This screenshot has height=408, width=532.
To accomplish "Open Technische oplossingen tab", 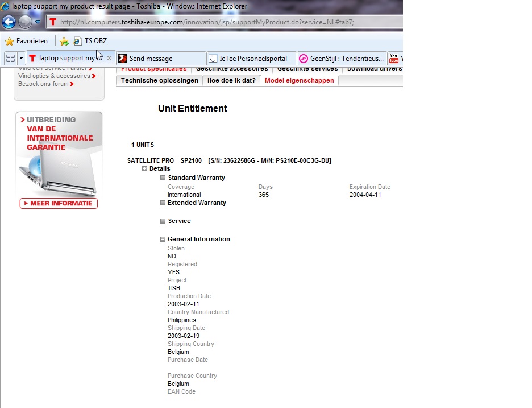I will (160, 80).
